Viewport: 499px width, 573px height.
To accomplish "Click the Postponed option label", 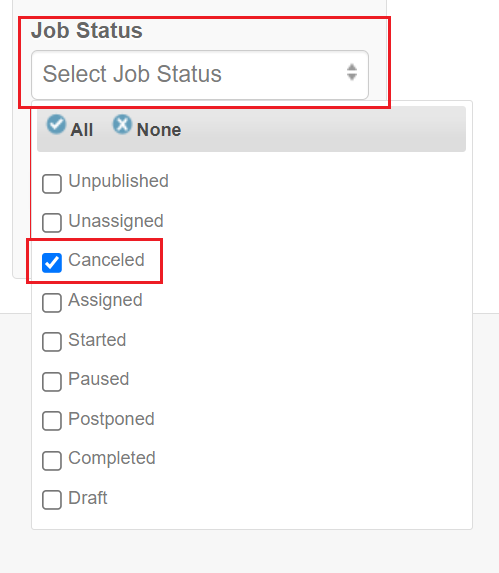I will [111, 419].
